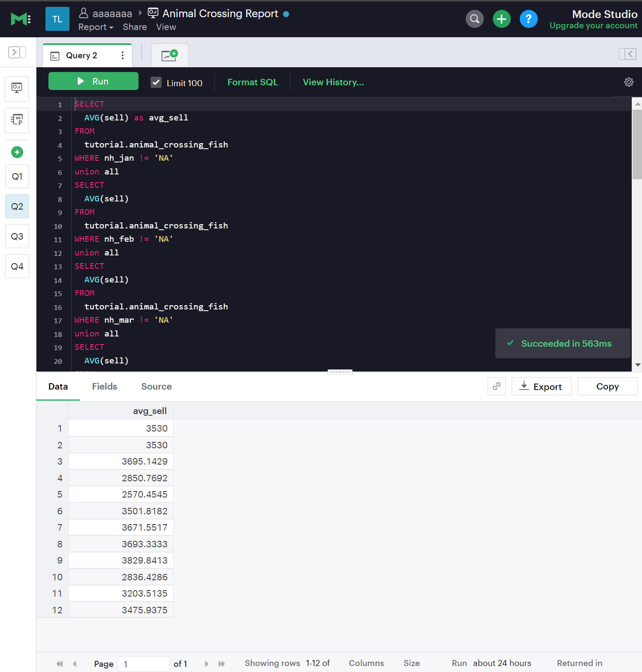This screenshot has height=672, width=642.
Task: Go to first results page
Action: coord(60,663)
